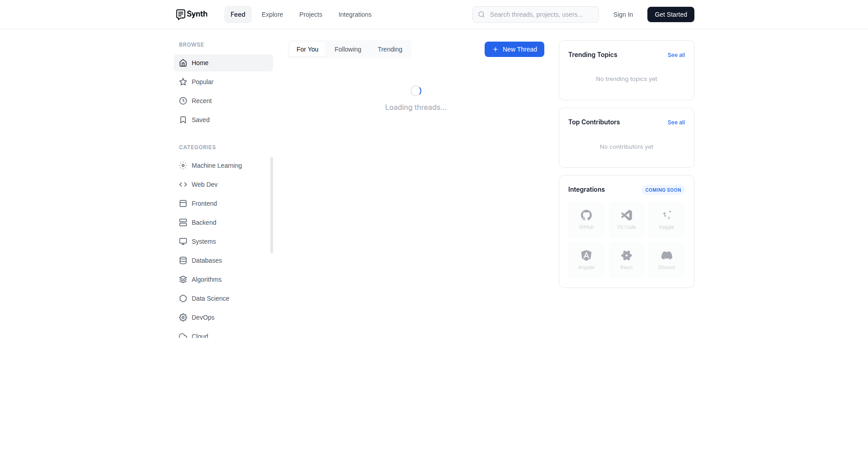
Task: Switch to the For You tab
Action: (x=307, y=49)
